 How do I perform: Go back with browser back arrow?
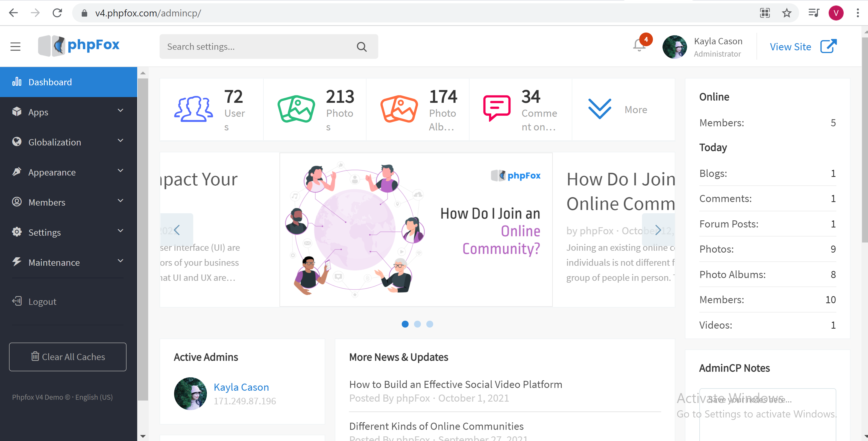13,13
